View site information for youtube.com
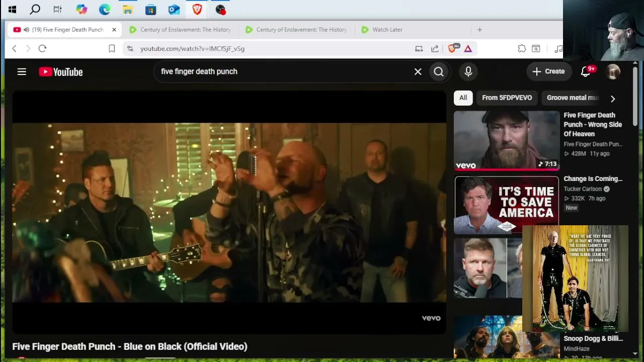The width and height of the screenshot is (644, 362). pos(130,48)
